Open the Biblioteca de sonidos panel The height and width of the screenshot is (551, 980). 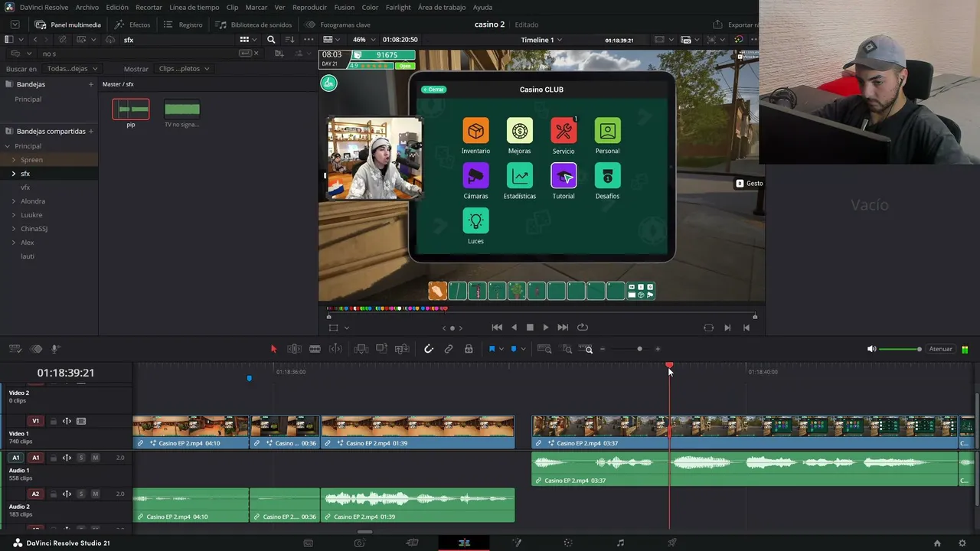[253, 24]
